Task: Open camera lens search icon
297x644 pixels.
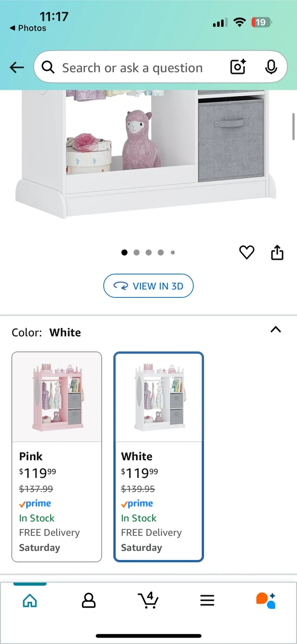Action: click(238, 67)
